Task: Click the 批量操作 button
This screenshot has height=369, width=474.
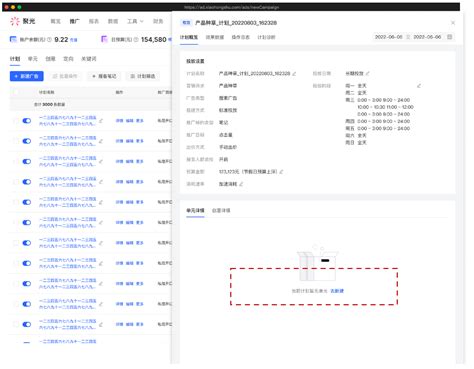Action: tap(65, 76)
